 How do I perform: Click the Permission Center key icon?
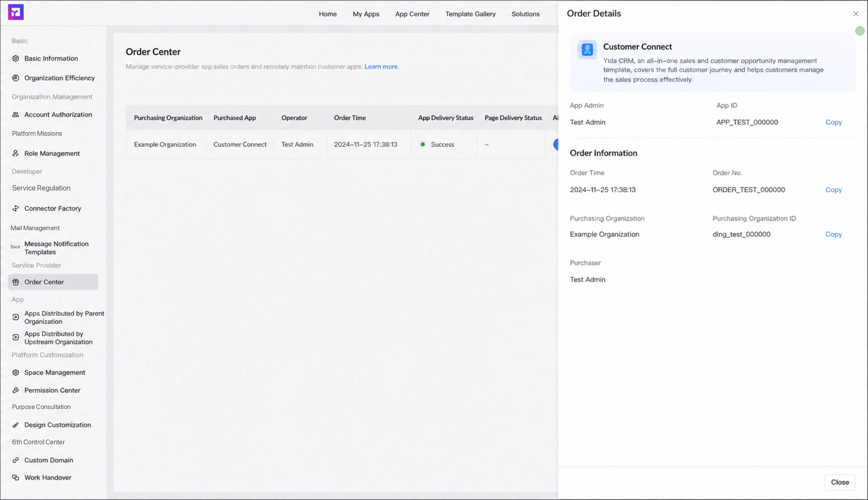coord(15,390)
